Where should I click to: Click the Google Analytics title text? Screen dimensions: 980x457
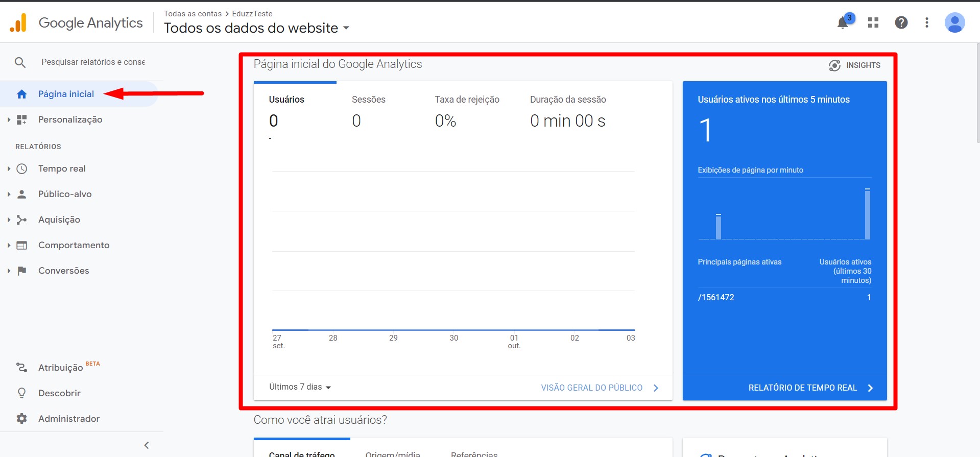[x=90, y=23]
